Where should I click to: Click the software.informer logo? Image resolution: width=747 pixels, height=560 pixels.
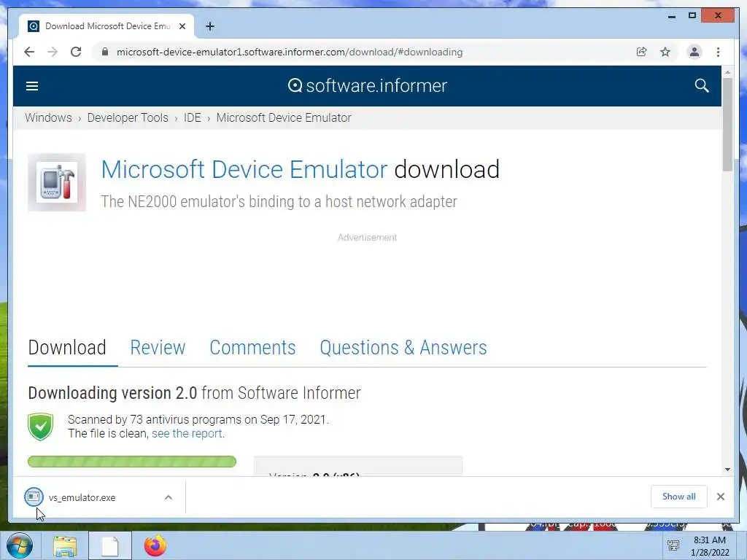click(x=368, y=86)
